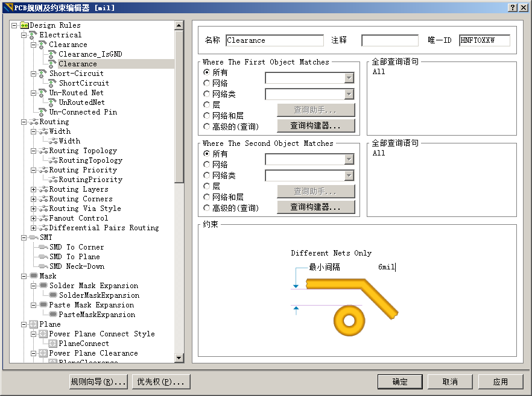Image resolution: width=532 pixels, height=396 pixels.
Task: Click the SolderMaskExpansion rule icon
Action: point(53,295)
